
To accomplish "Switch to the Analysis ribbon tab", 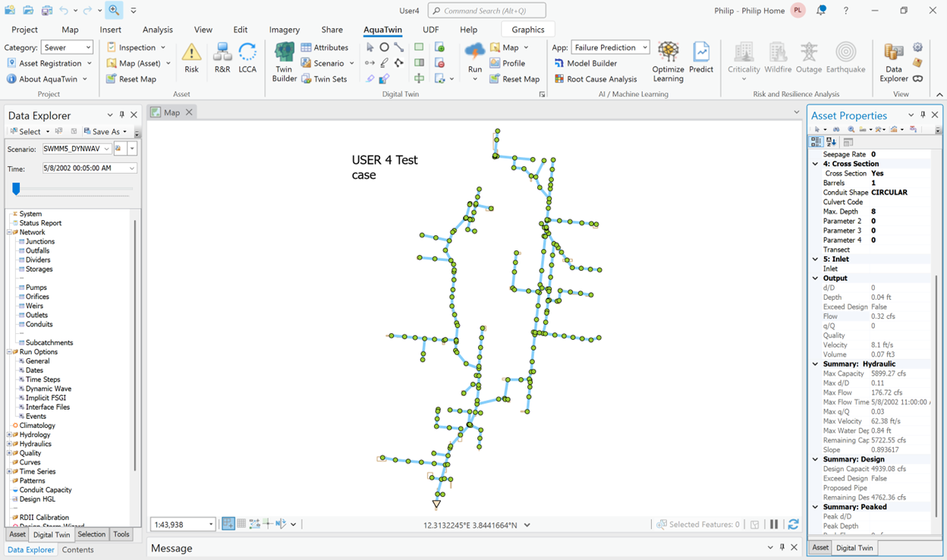I will (x=157, y=30).
